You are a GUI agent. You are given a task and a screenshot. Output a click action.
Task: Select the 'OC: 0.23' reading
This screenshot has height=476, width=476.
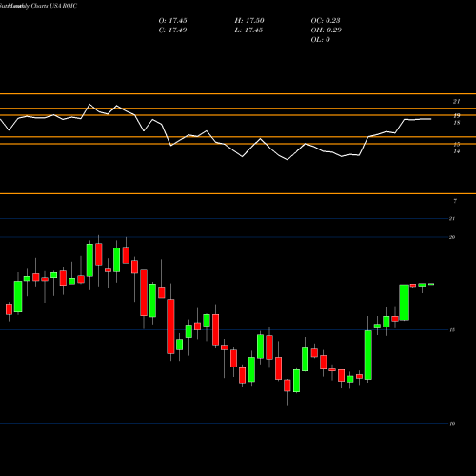point(326,21)
